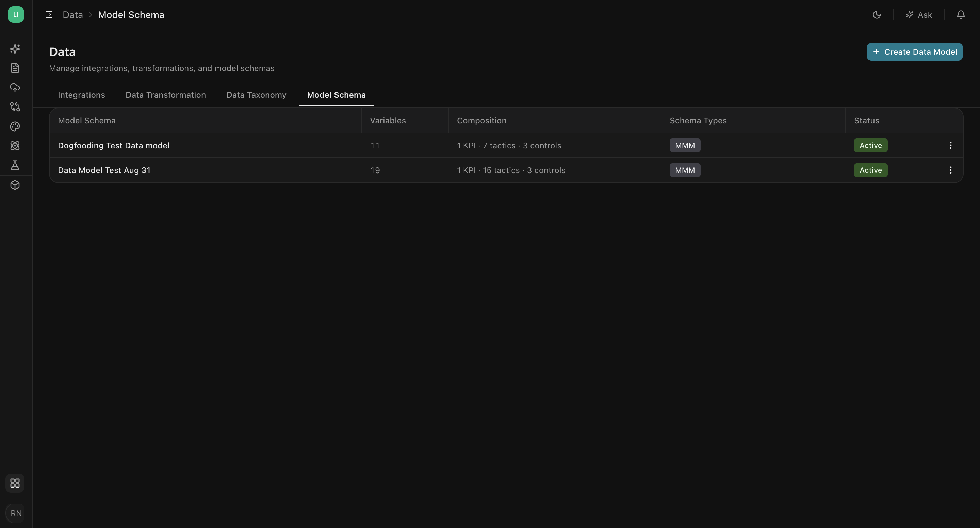Click the sparkle AI icon in sidebar
Image resolution: width=980 pixels, height=528 pixels.
click(x=15, y=49)
